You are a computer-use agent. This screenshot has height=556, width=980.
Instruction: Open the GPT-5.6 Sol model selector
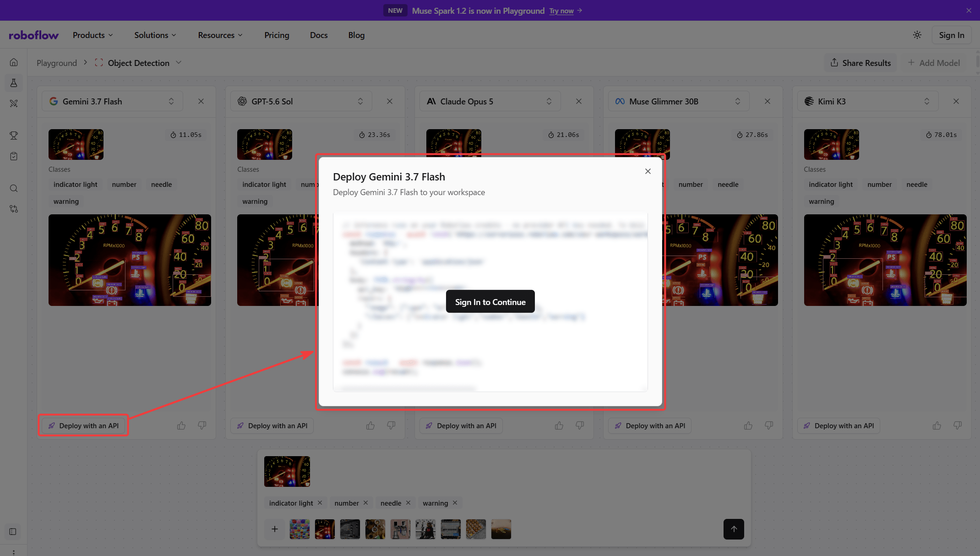click(x=301, y=101)
